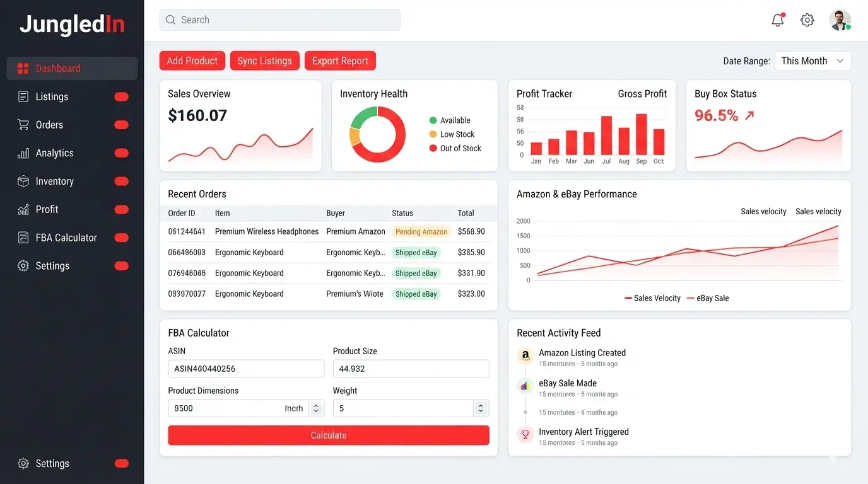Adjust the Weight field stepper arrows
The width and height of the screenshot is (868, 484).
coord(481,408)
